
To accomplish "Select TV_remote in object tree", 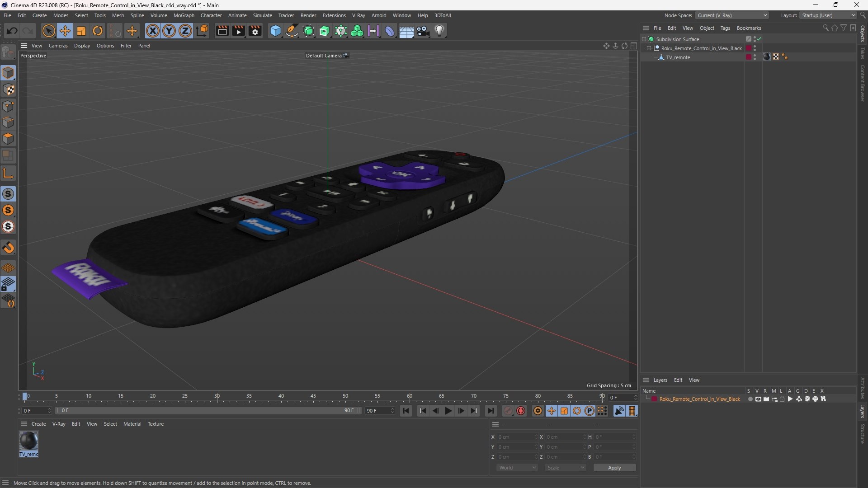I will (678, 57).
